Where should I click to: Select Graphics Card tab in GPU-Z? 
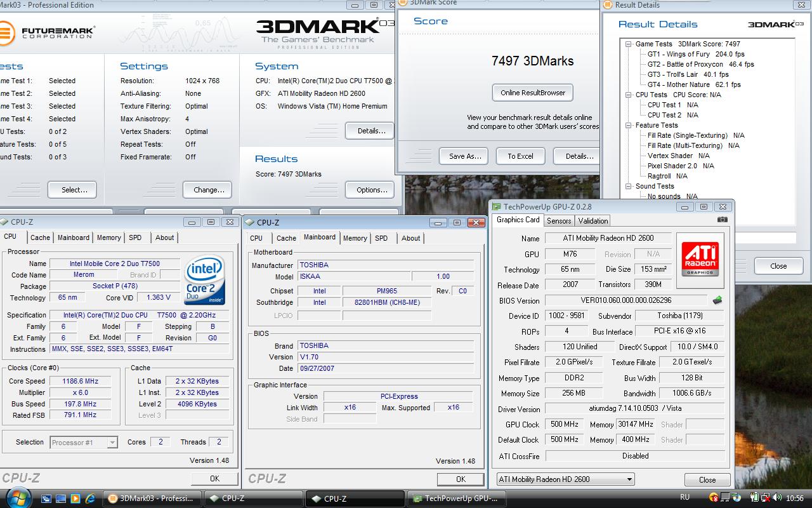point(518,220)
